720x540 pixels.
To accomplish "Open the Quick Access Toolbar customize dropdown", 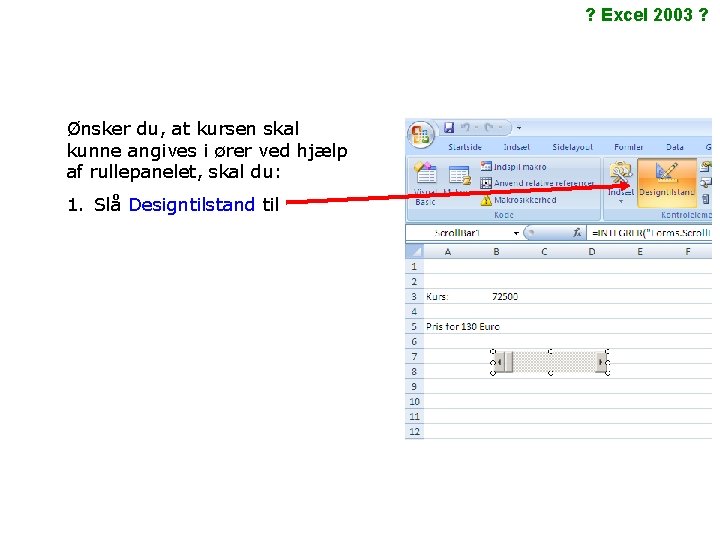I will [x=519, y=128].
